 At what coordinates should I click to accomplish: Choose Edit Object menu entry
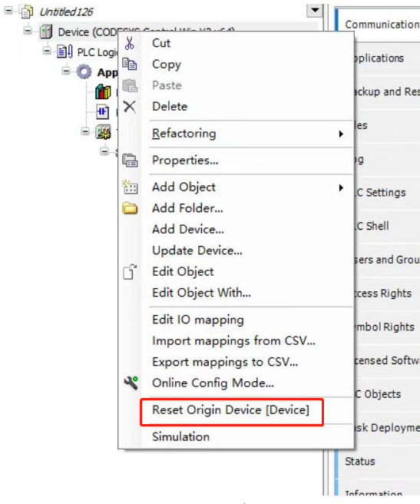click(236, 272)
